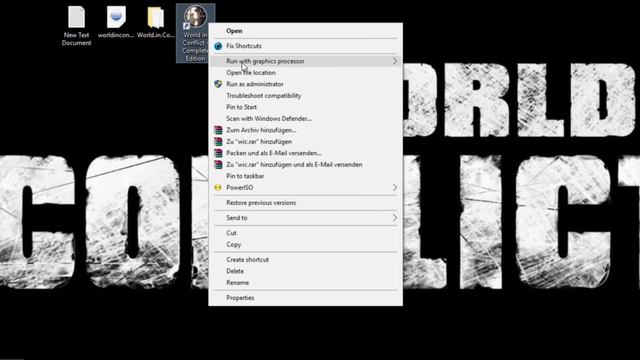This screenshot has height=360, width=640.
Task: Click the WinRAR icon beside Packen und als E-Mail versenden
Action: pos(218,153)
